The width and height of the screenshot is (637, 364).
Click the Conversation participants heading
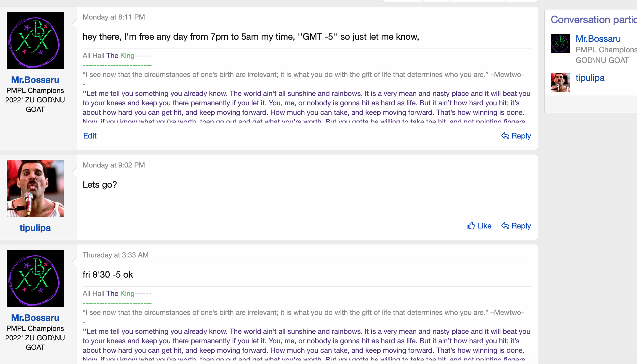pyautogui.click(x=594, y=20)
